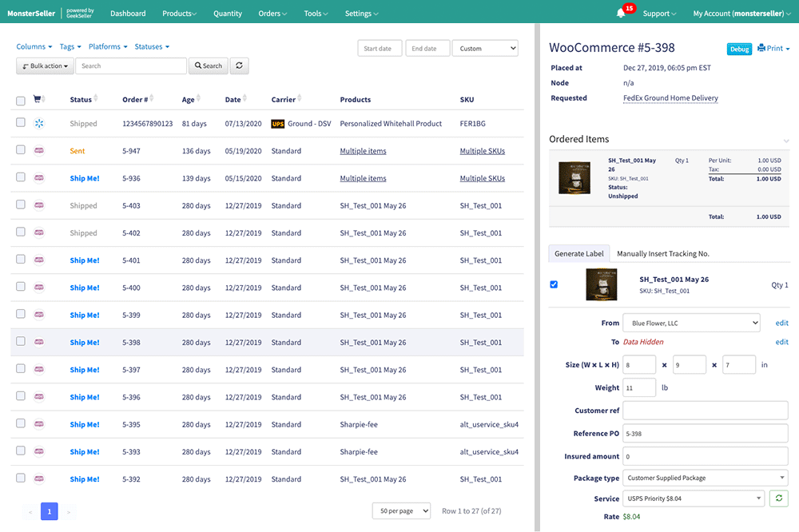Toggle the select all orders checkbox
Screen dimensions: 799x532
(x=21, y=101)
